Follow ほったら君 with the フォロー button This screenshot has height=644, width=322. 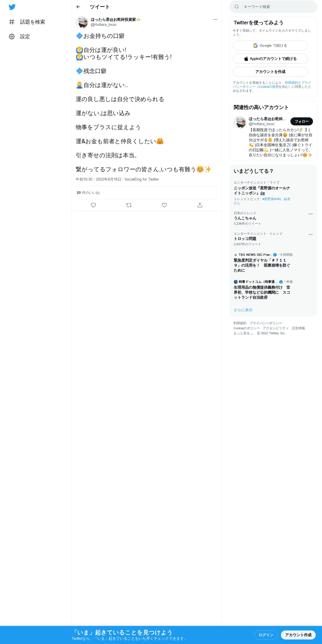[x=301, y=121]
